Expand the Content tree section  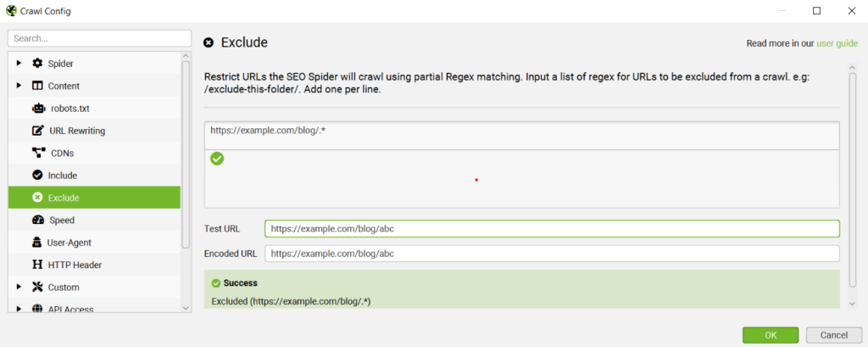click(19, 86)
